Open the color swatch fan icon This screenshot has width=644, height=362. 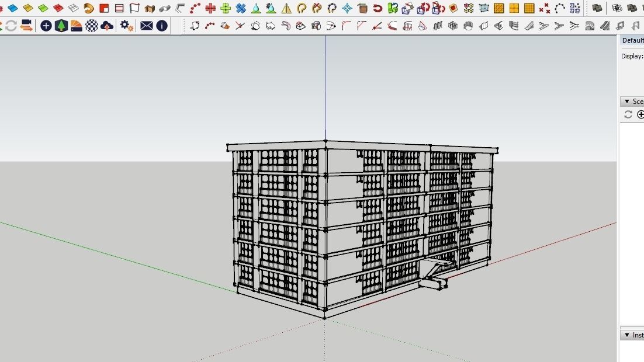tap(77, 26)
